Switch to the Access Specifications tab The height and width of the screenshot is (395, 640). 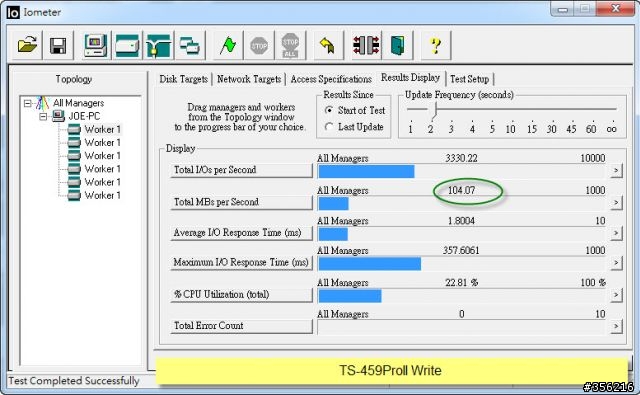pos(331,79)
